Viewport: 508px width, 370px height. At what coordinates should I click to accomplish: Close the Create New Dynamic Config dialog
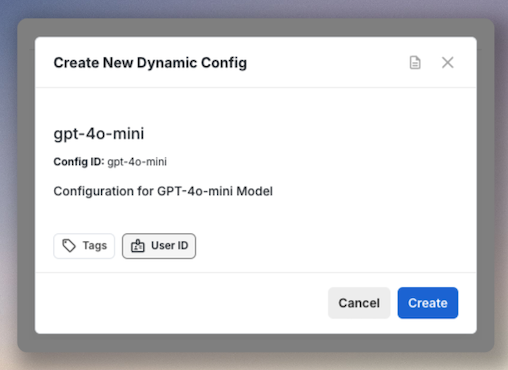tap(447, 62)
